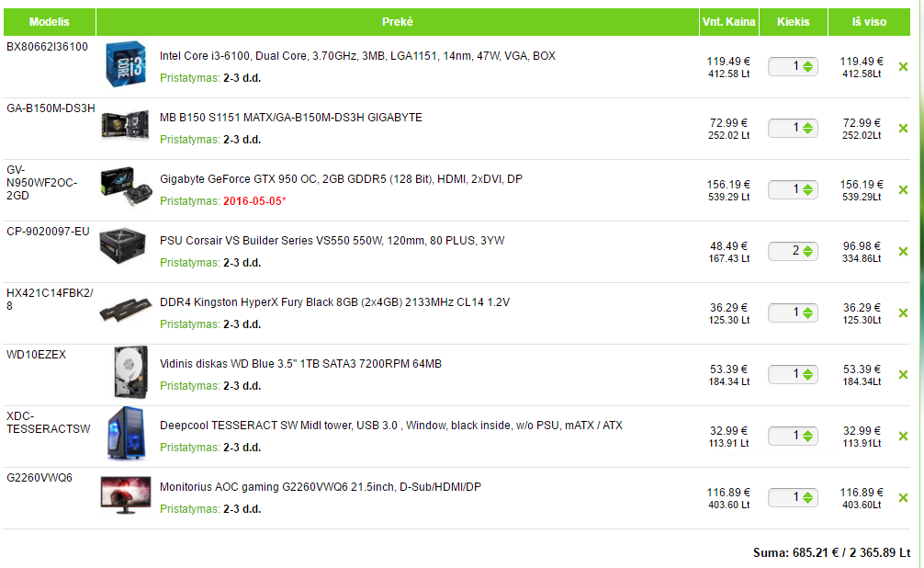This screenshot has width=924, height=568.
Task: Delete the Kingston HyperX Fury RAM row
Action: click(903, 313)
